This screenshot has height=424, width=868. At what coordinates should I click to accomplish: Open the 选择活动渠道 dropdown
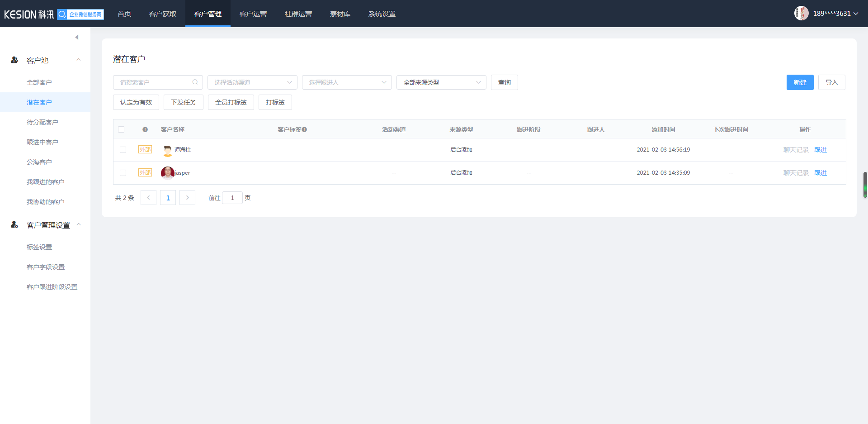(x=252, y=82)
